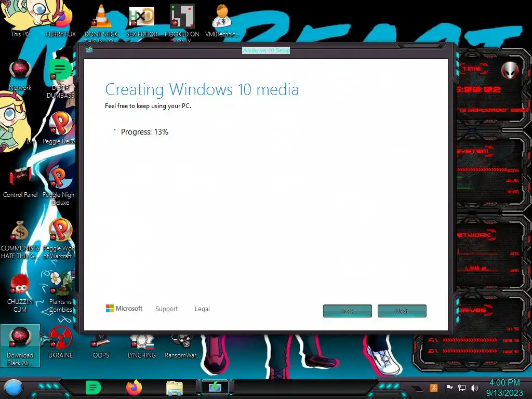This screenshot has height=399, width=532.
Task: Open the This PC desktop icon
Action: pos(20,20)
